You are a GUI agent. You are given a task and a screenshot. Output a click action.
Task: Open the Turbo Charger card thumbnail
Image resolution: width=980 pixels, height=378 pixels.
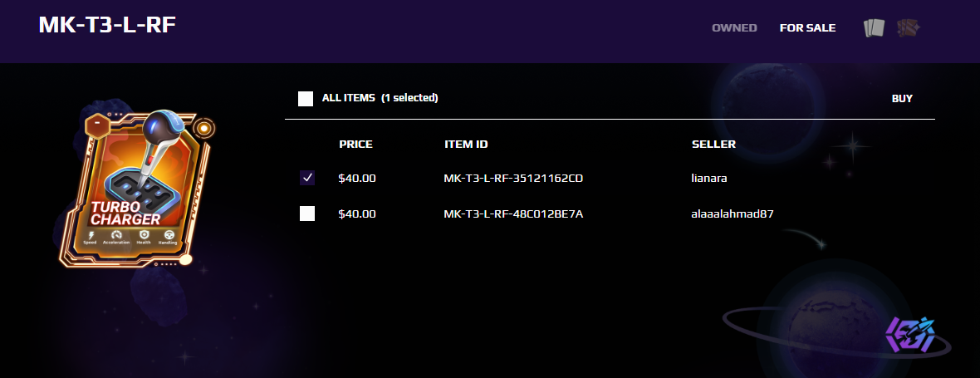click(x=138, y=188)
